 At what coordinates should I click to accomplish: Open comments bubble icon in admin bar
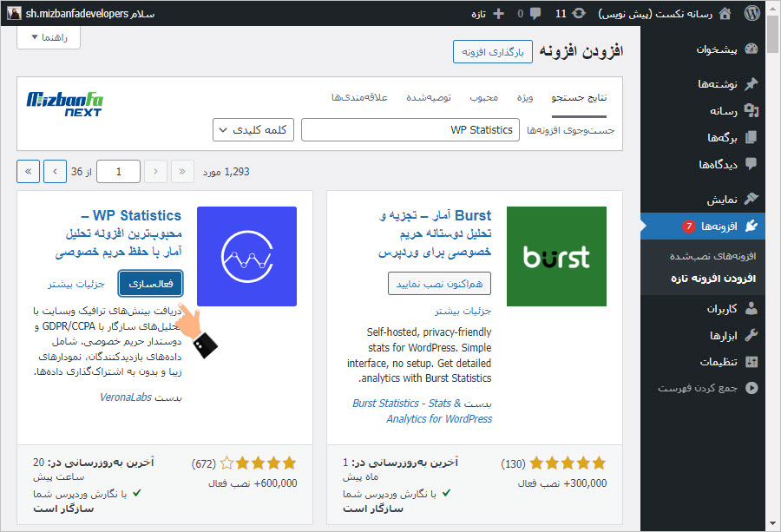[535, 13]
